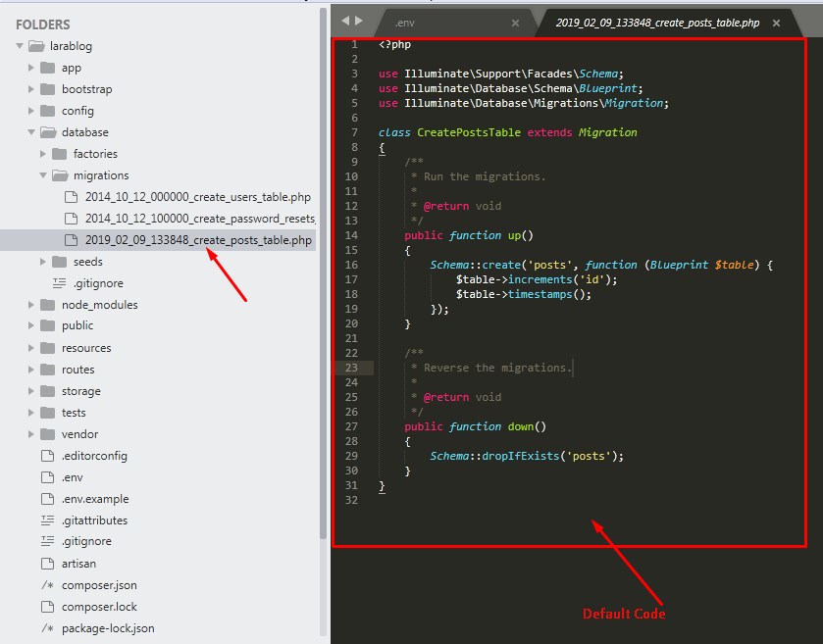Click file icon beside create_posts_table.php in sidebar
The height and width of the screenshot is (644, 823).
[x=71, y=240]
